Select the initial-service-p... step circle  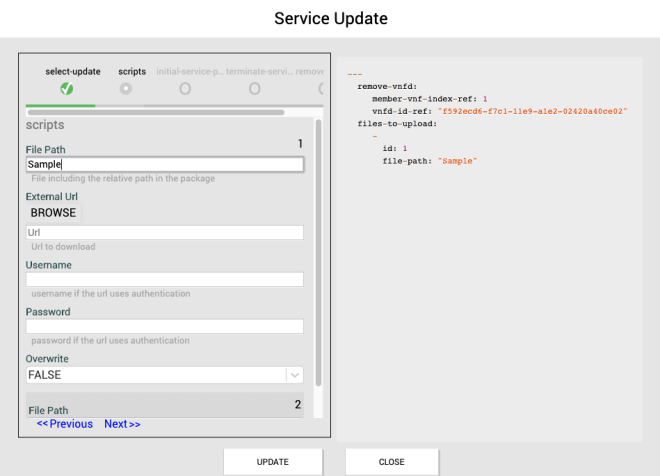[x=185, y=89]
